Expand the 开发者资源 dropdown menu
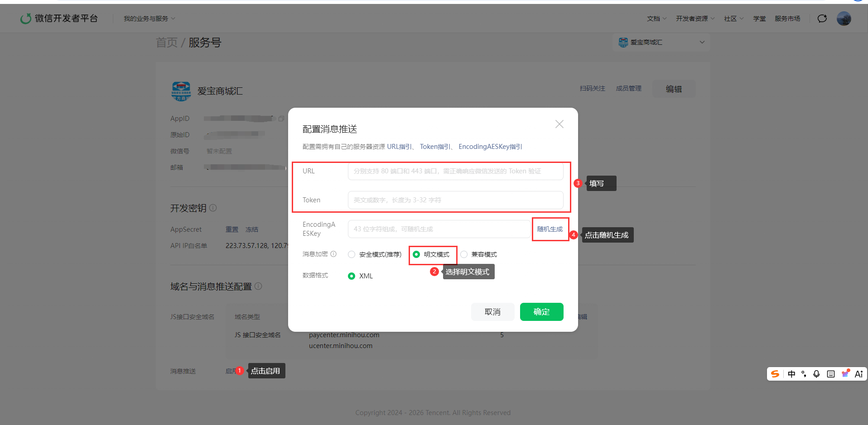868x425 pixels. tap(695, 19)
